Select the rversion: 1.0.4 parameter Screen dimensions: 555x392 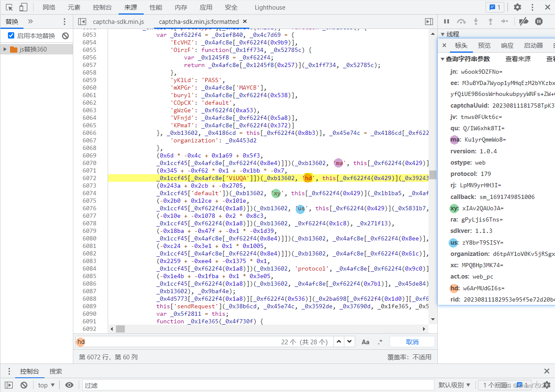click(474, 151)
